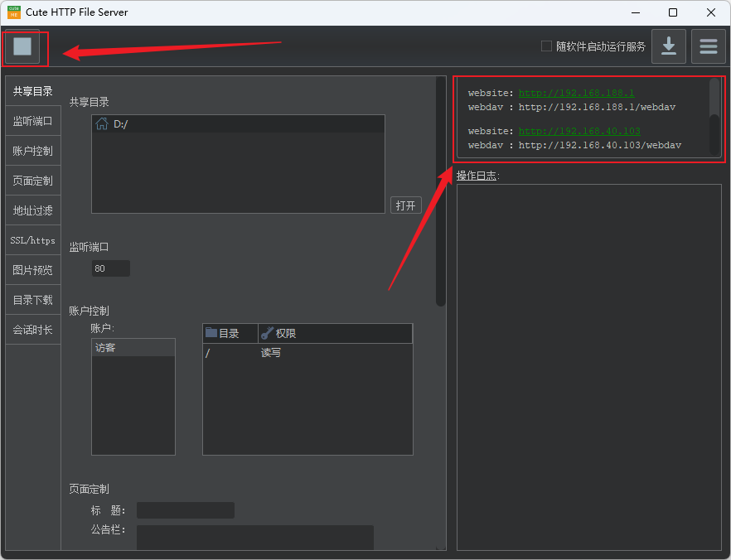Open website link http://192.168.188.1
The width and height of the screenshot is (731, 560).
576,93
